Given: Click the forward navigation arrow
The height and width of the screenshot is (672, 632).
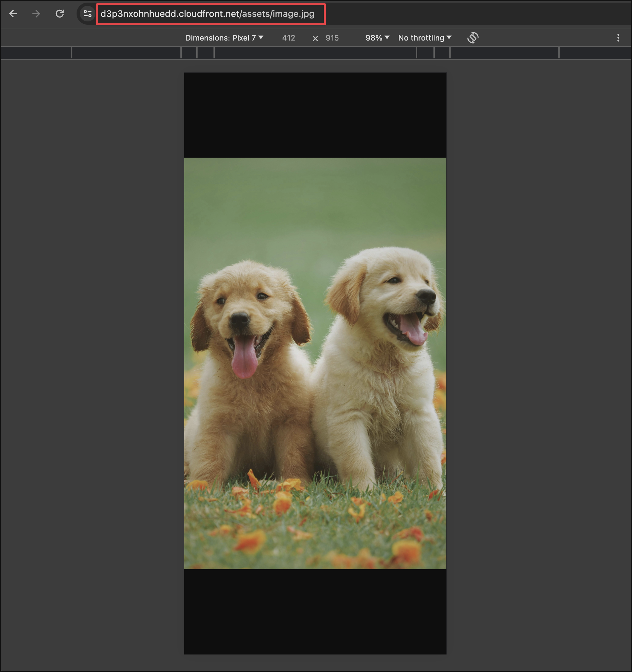Looking at the screenshot, I should click(36, 14).
